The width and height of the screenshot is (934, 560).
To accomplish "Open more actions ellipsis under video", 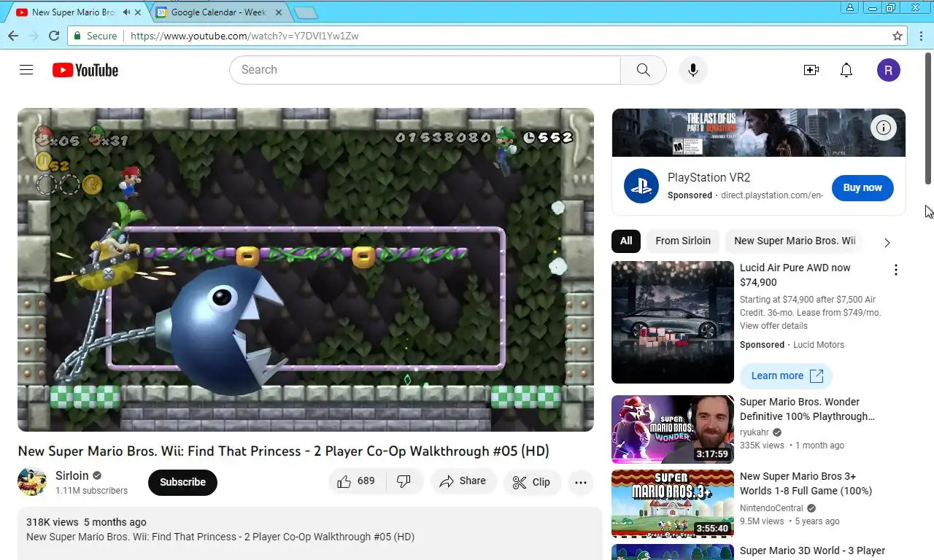I will coord(581,482).
